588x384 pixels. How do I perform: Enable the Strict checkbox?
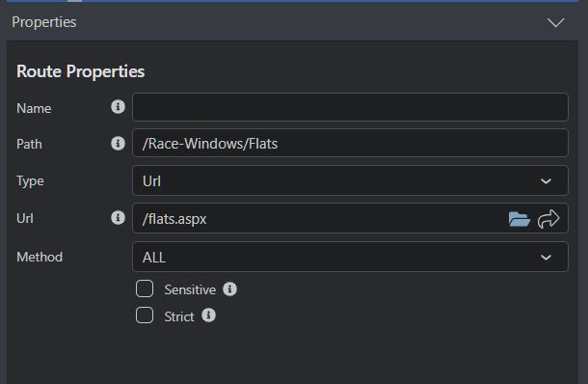pyautogui.click(x=145, y=315)
